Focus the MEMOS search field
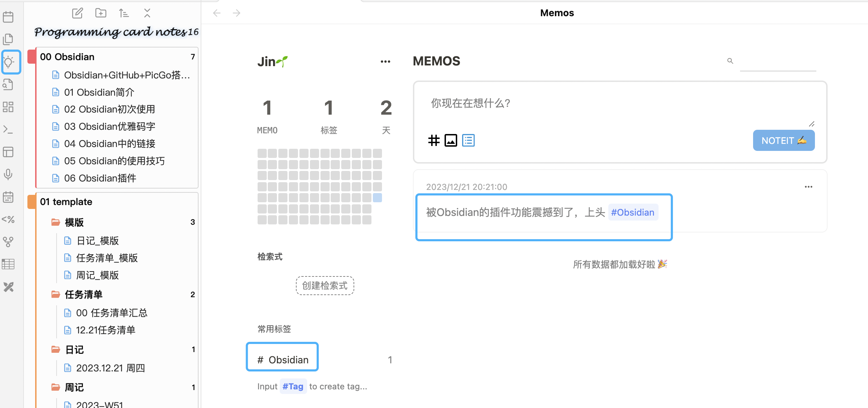The image size is (868, 408). pyautogui.click(x=777, y=63)
